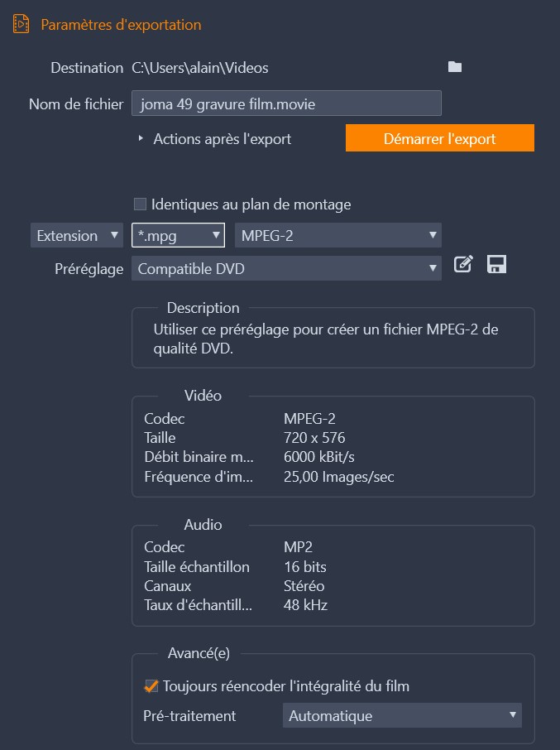Click the Débit binaire 6000 kBit/s value
Viewport: 560px width, 750px height.
click(320, 457)
